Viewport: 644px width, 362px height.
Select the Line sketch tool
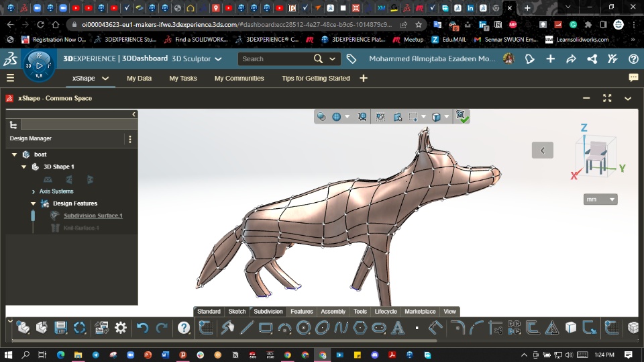(246, 328)
